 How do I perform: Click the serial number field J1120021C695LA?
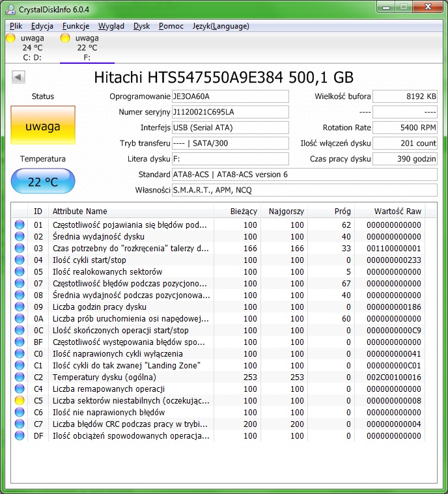(x=230, y=112)
